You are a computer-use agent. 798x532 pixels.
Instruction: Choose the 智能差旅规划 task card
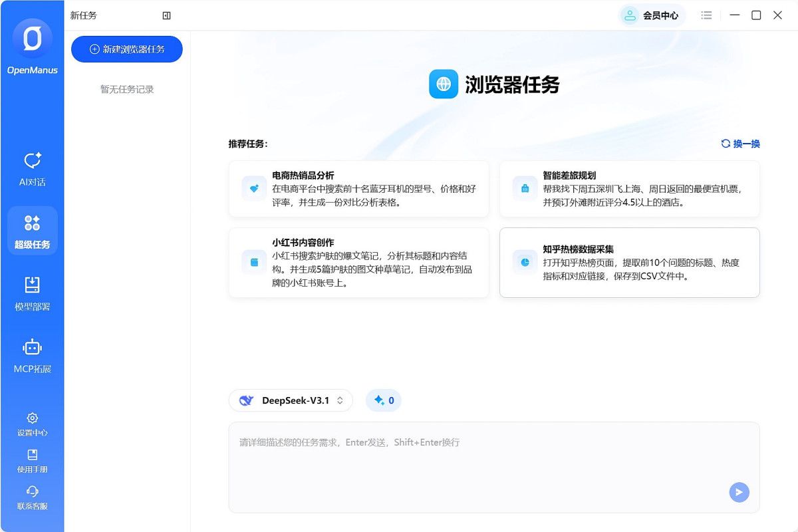[629, 189]
